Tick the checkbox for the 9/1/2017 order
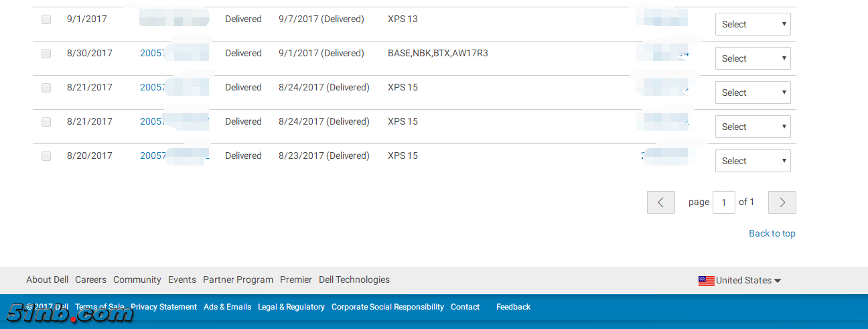The image size is (868, 329). click(x=46, y=19)
